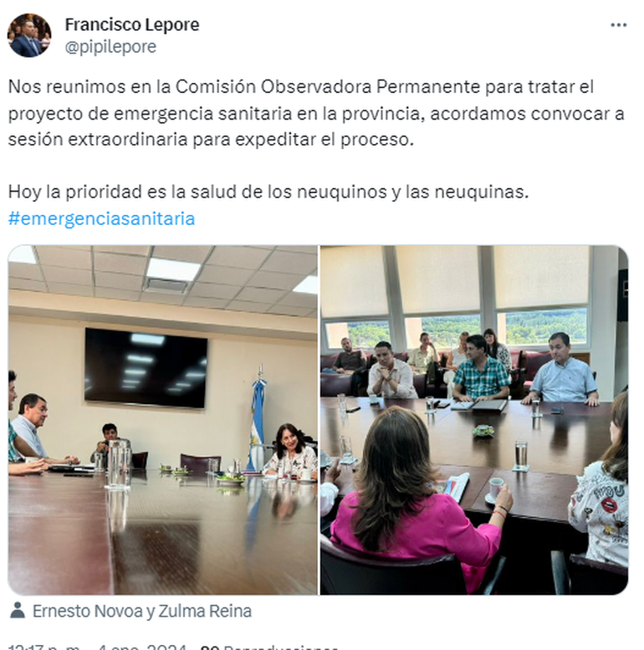Click the smiling woman beside the flag
Image resolution: width=644 pixels, height=650 pixels.
click(292, 450)
